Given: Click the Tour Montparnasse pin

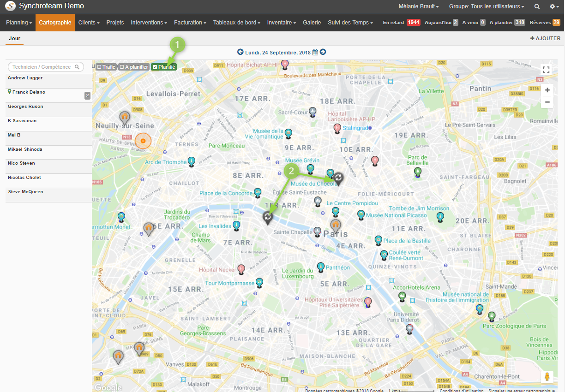Looking at the screenshot, I should [x=259, y=282].
